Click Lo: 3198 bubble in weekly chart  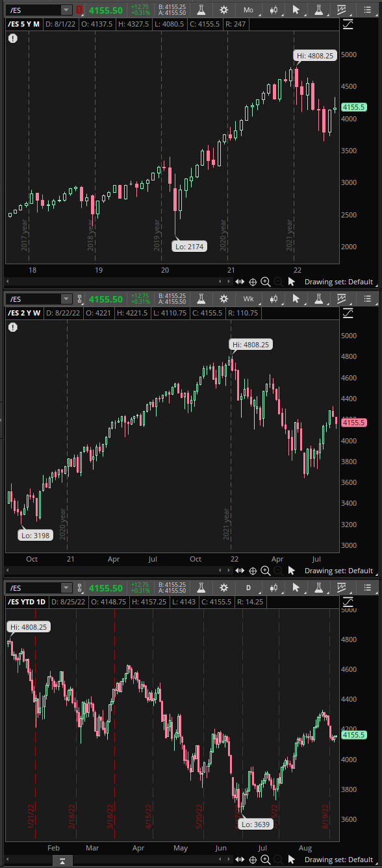[x=34, y=536]
